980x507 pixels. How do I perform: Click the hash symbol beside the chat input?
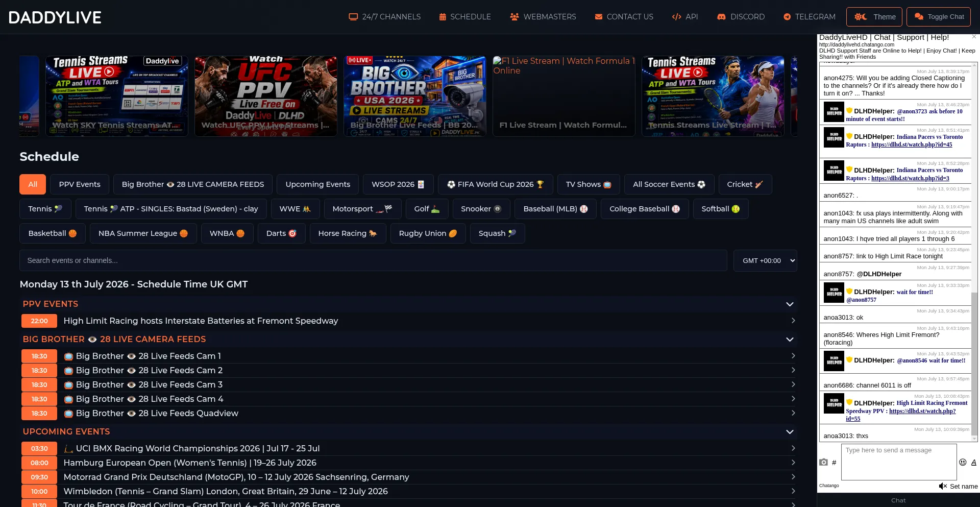coord(834,463)
